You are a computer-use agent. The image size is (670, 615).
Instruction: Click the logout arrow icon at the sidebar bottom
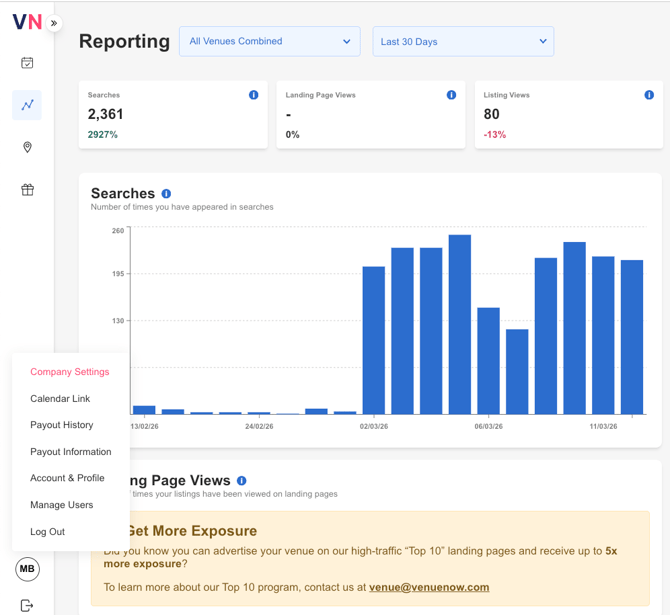point(27,605)
